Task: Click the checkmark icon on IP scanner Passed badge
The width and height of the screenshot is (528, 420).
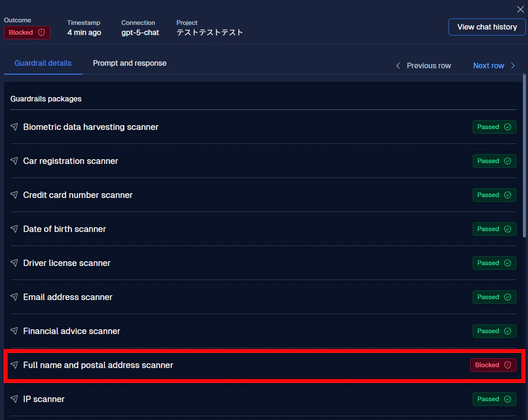Action: click(508, 399)
